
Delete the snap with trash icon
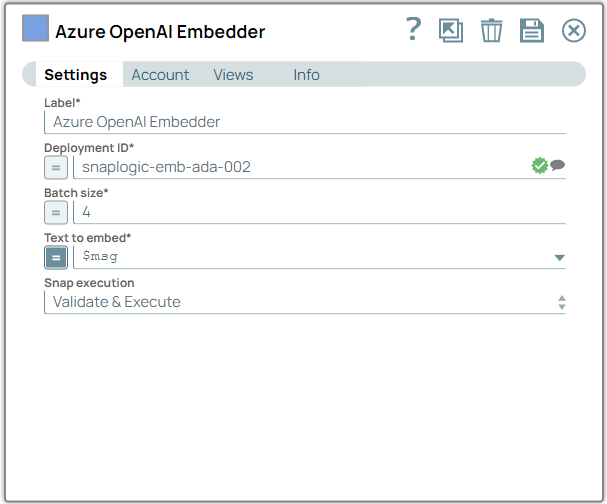[x=491, y=30]
